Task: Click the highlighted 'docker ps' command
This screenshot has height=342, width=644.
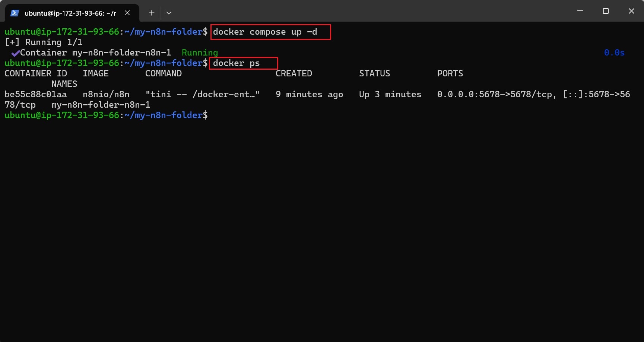Action: pos(236,63)
